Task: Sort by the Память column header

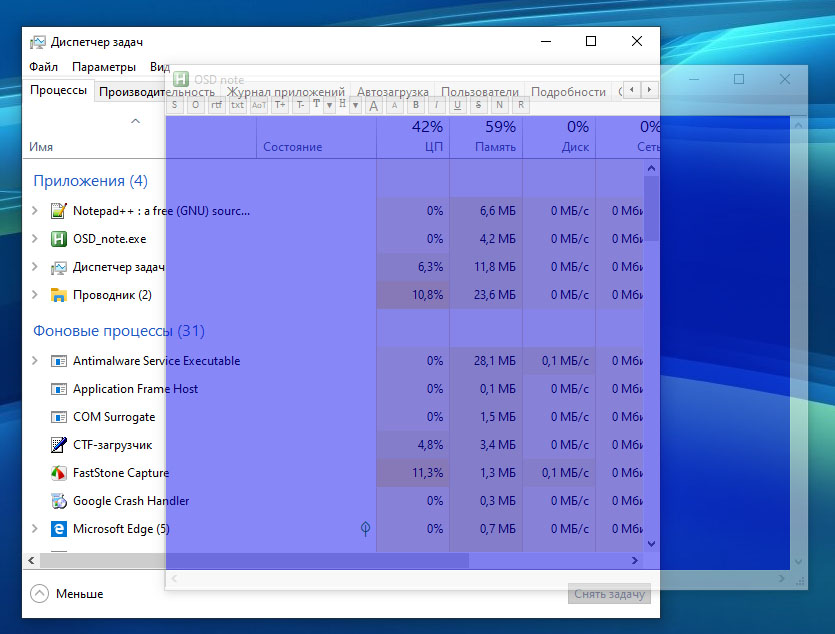Action: [486, 137]
